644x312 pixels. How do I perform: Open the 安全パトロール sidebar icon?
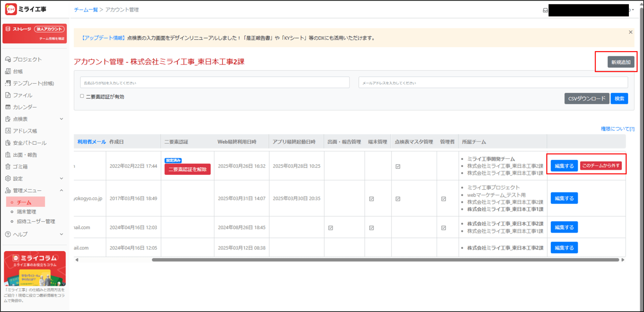pos(8,143)
